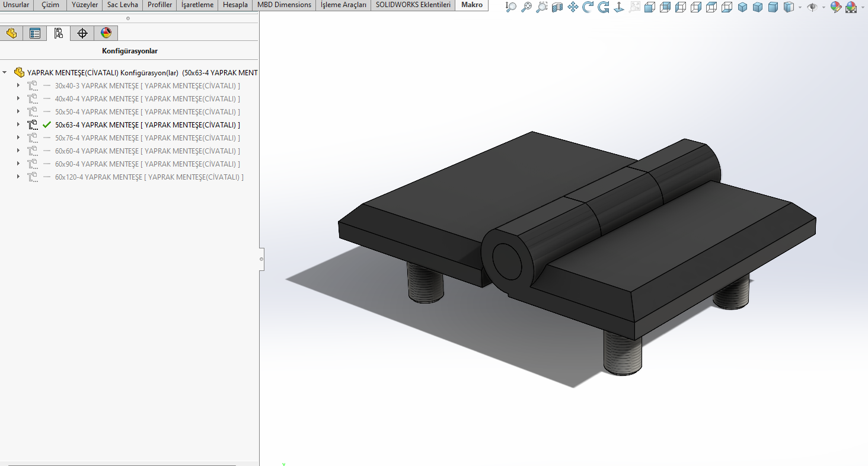The width and height of the screenshot is (868, 466).
Task: Expand the 60x120-4 YAPRAK MENTEŞE configuration
Action: (x=18, y=177)
